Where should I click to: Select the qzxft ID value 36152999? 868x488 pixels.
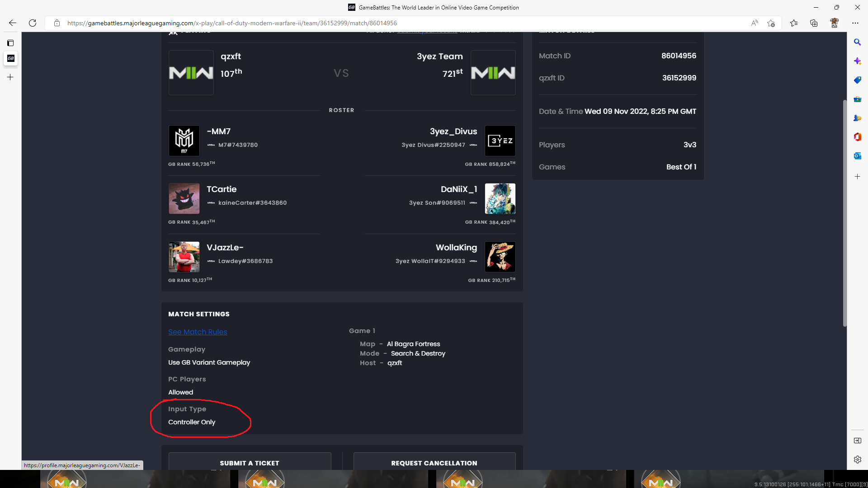(679, 78)
